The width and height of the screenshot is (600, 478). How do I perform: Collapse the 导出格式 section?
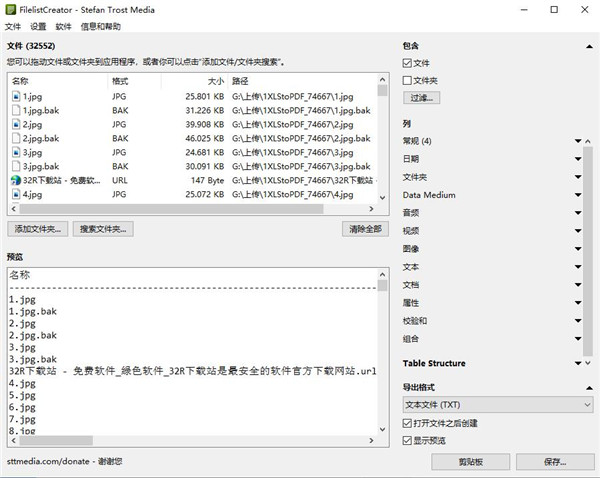[x=589, y=388]
